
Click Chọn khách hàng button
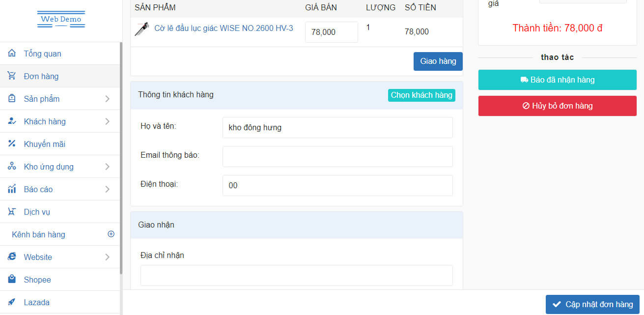pos(421,95)
